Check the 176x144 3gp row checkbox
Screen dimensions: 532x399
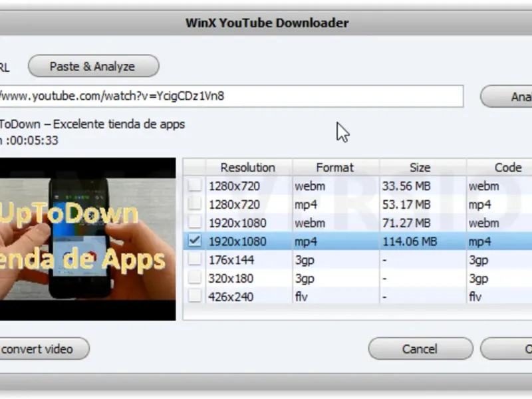coord(195,259)
